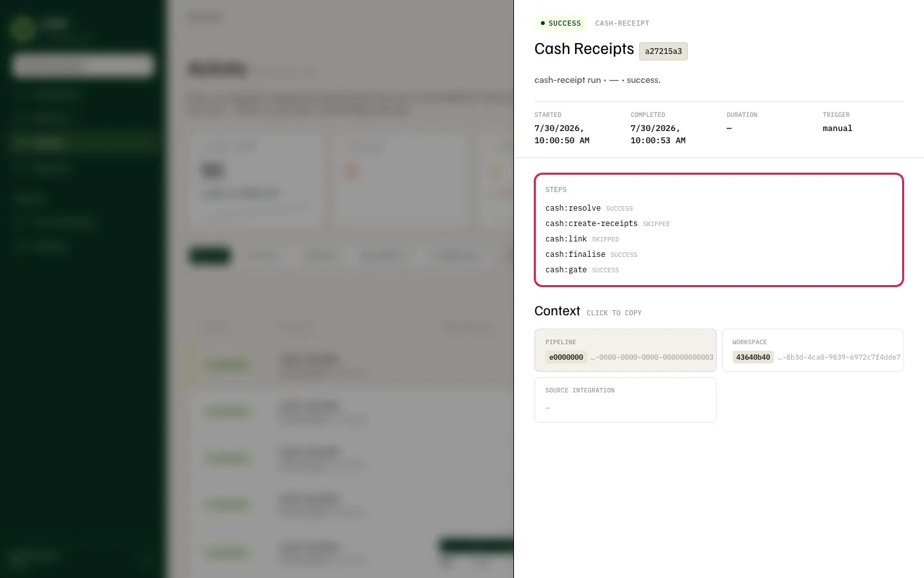This screenshot has height=578, width=924.
Task: Click the CASH-RECEIPT type label
Action: (622, 23)
